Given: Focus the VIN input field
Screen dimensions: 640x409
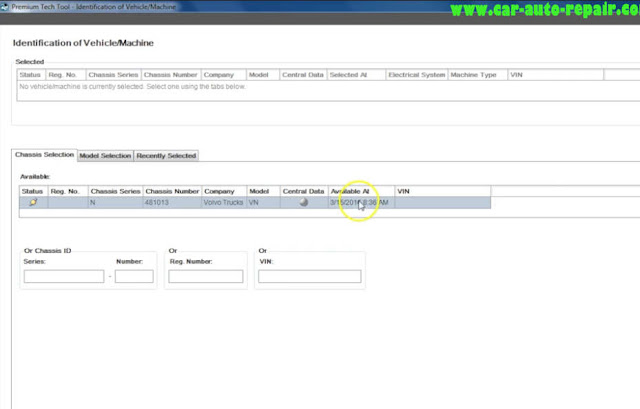Looking at the screenshot, I should click(310, 276).
